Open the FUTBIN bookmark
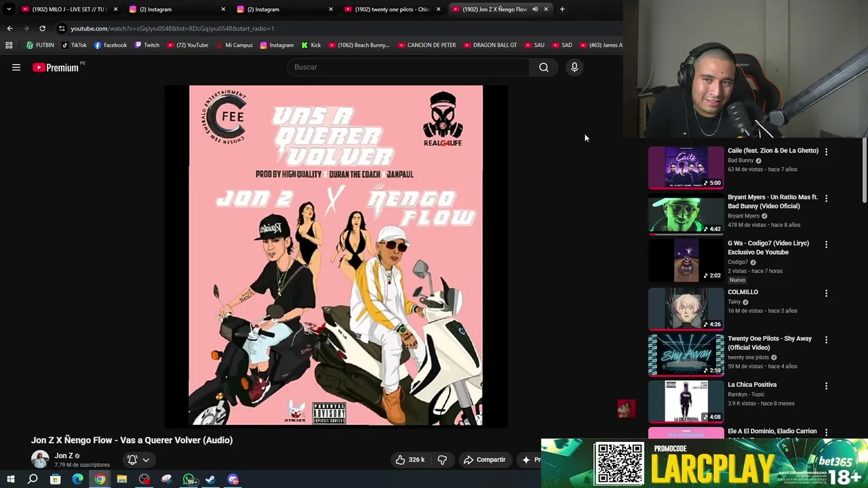 [x=40, y=45]
